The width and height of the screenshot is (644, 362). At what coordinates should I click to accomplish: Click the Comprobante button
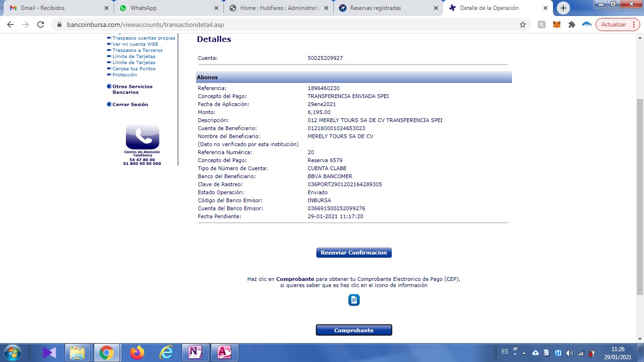pos(354,330)
